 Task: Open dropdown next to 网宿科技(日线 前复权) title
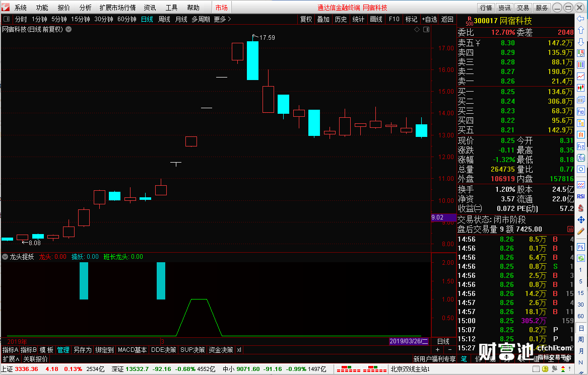[69, 29]
